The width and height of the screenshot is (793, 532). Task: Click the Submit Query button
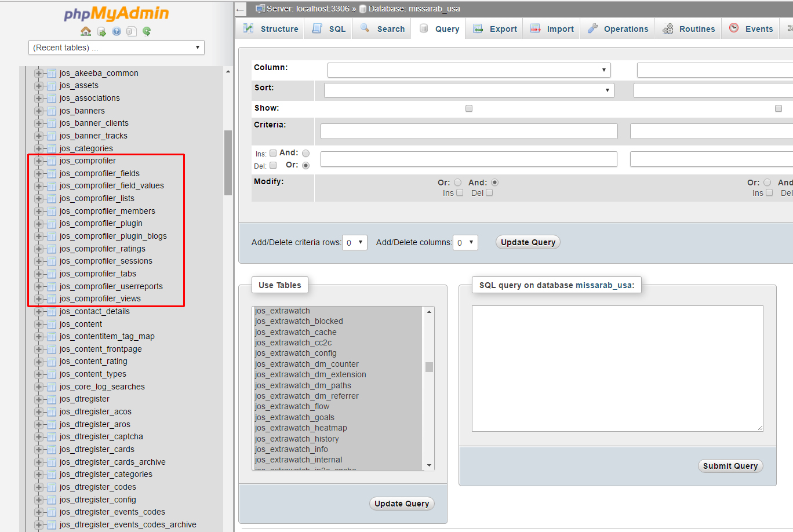[730, 466]
